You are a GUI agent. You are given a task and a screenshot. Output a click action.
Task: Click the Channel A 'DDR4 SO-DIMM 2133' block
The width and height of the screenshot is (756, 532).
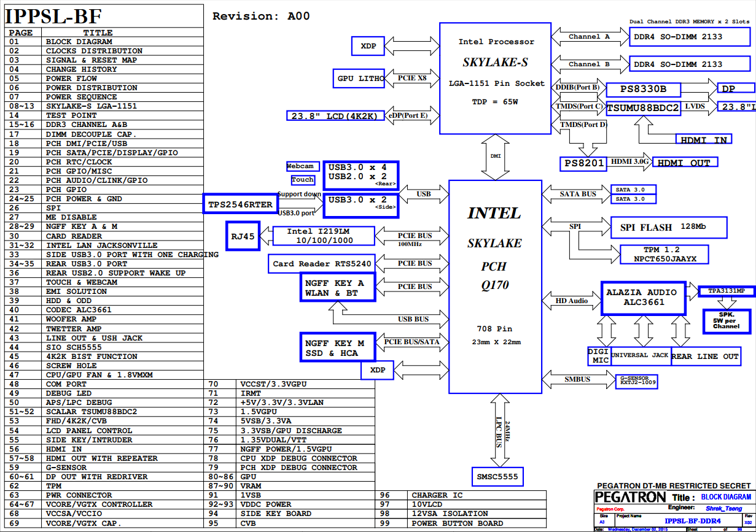coord(690,37)
